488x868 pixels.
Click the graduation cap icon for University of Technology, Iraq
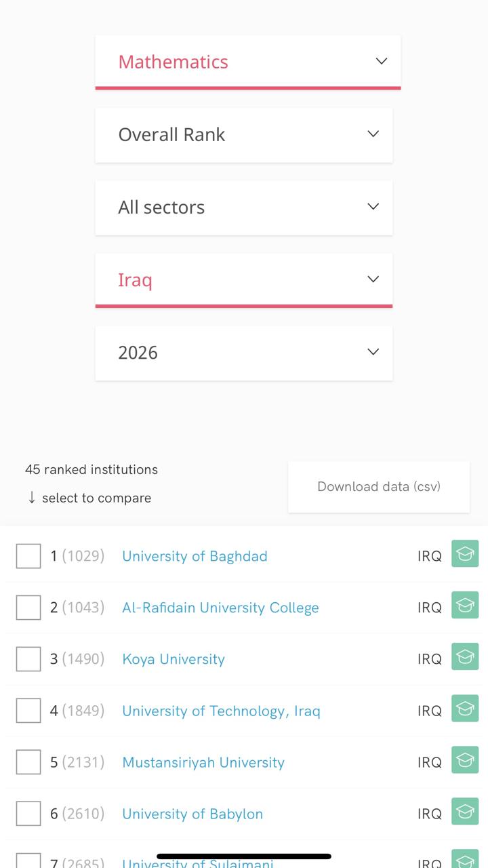click(x=465, y=709)
